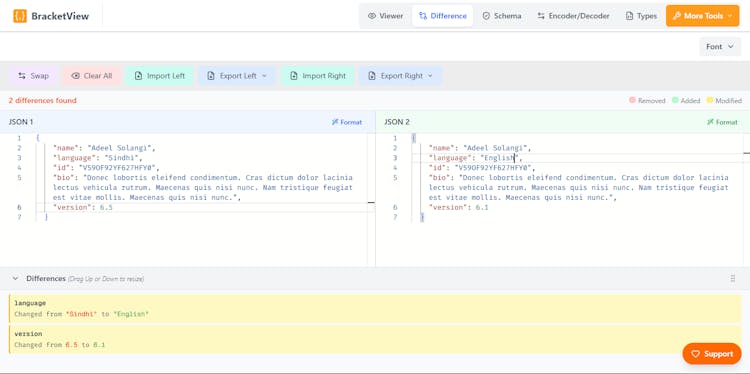Viewport: 750px width, 374px height.
Task: Click the Added legend swatch
Action: [675, 100]
